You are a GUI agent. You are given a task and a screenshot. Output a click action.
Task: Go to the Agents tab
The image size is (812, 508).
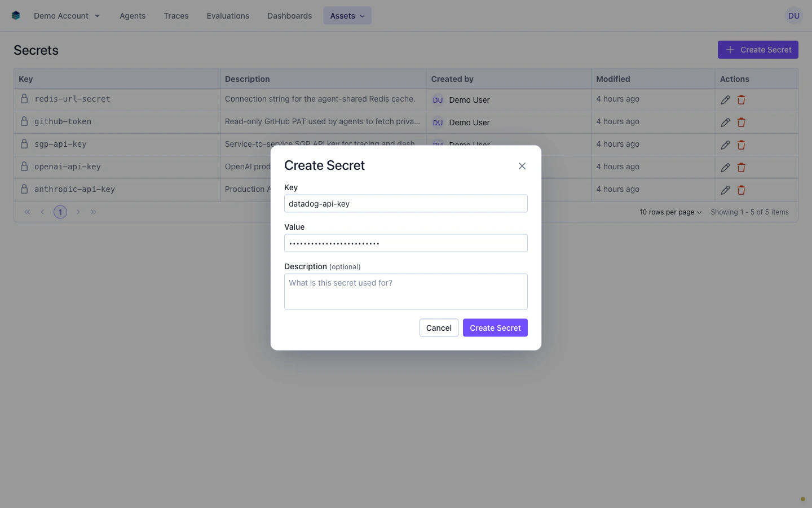pyautogui.click(x=133, y=16)
